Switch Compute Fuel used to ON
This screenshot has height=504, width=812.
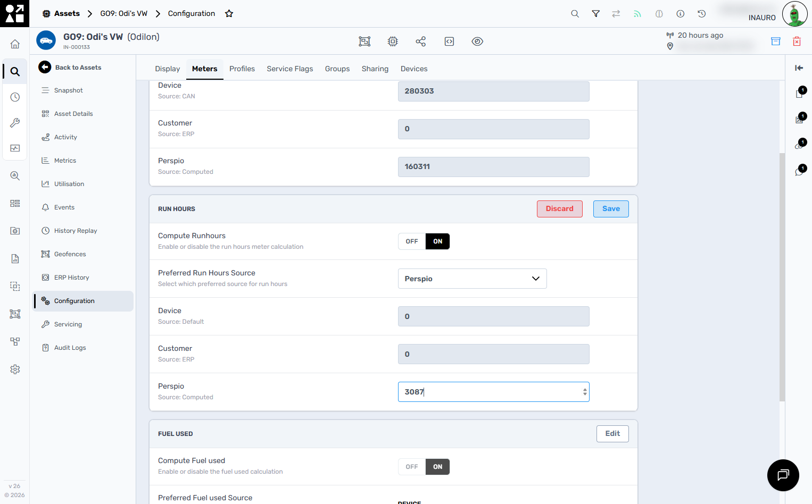tap(437, 467)
